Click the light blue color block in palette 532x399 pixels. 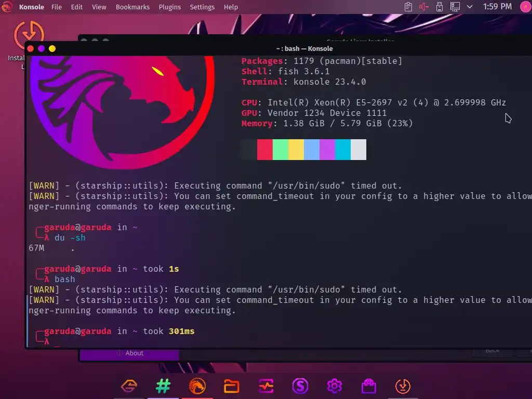312,149
